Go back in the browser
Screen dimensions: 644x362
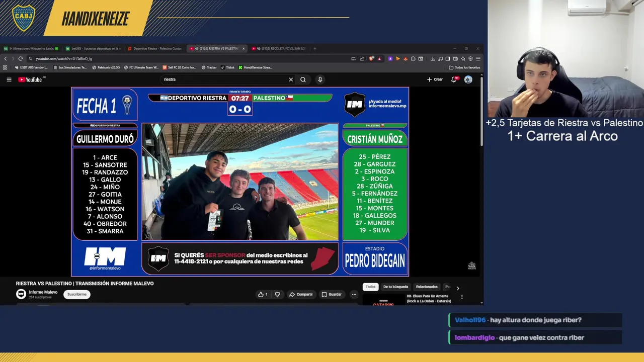coord(6,58)
